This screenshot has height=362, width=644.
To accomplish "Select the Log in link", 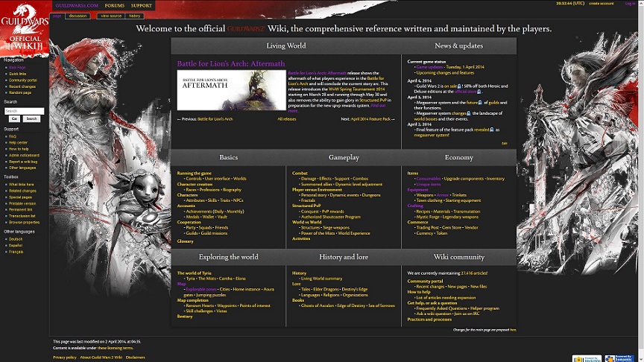I will (x=630, y=3).
